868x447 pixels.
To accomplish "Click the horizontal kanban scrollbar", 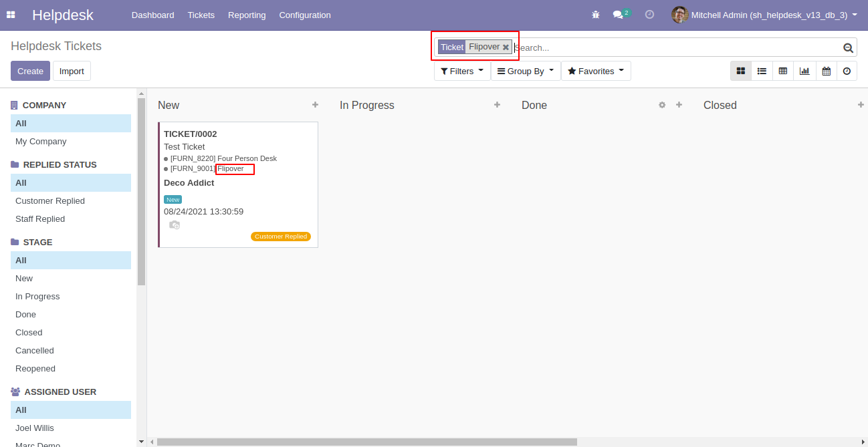I will click(x=366, y=442).
